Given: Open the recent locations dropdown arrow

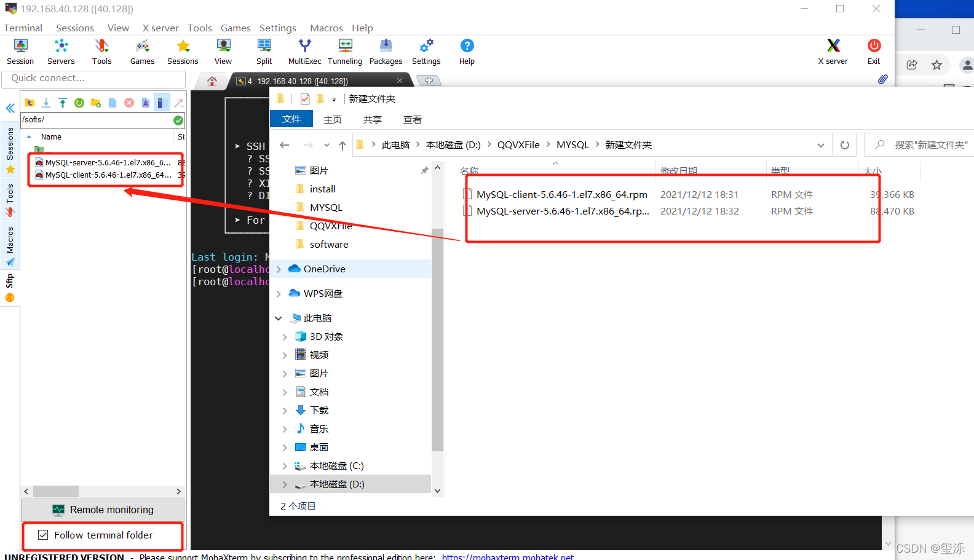Looking at the screenshot, I should [327, 145].
